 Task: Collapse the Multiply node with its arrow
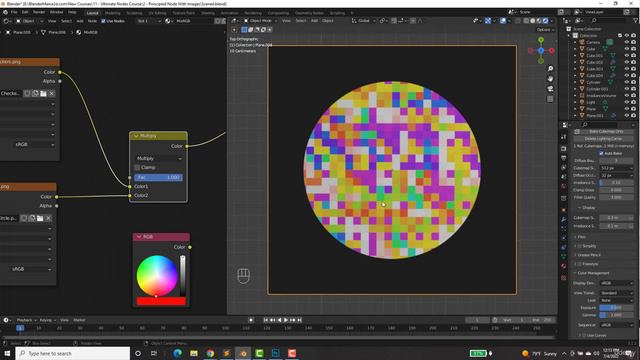136,136
